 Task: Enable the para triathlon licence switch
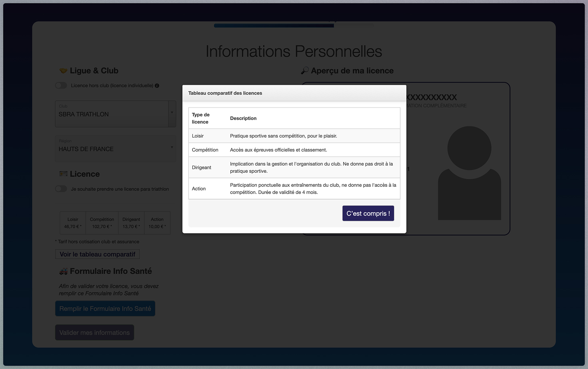click(61, 189)
